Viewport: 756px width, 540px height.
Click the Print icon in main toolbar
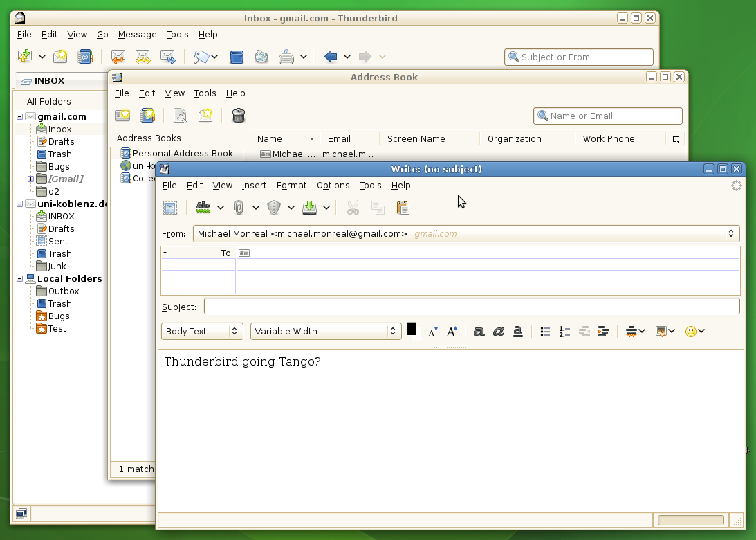(286, 57)
